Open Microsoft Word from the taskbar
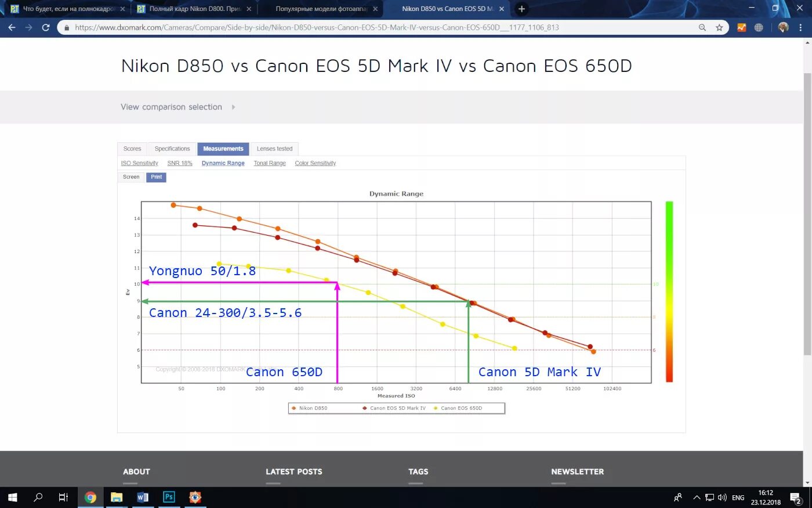 click(143, 498)
